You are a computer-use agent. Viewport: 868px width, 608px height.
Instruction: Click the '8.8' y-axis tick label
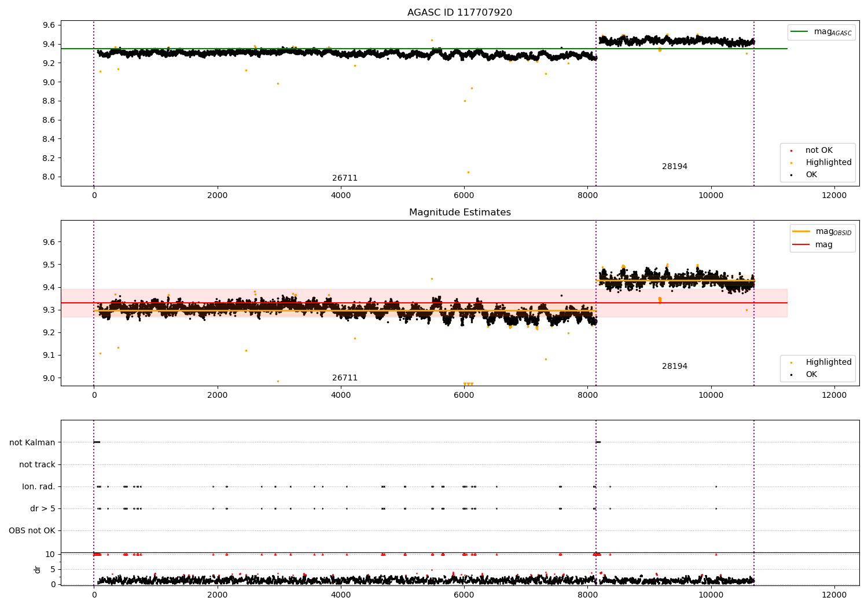(49, 101)
